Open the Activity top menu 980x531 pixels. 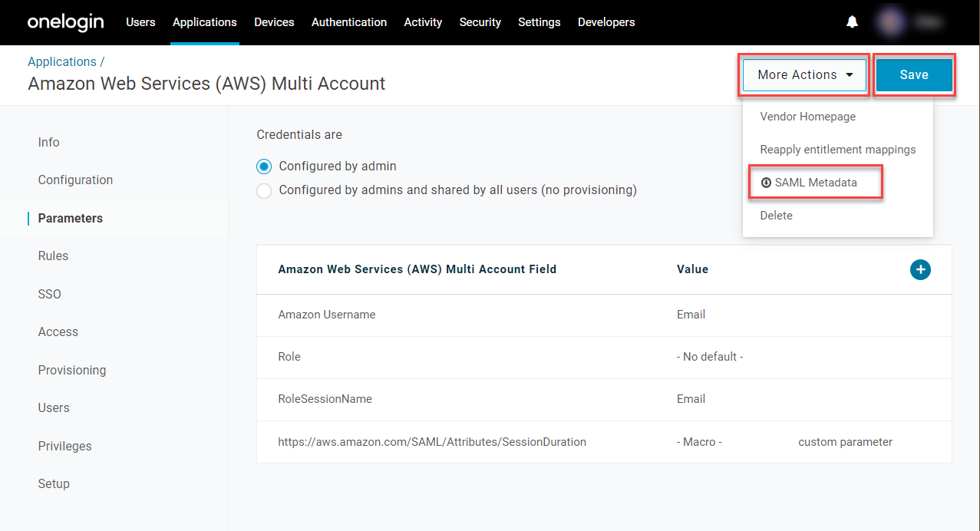(423, 22)
